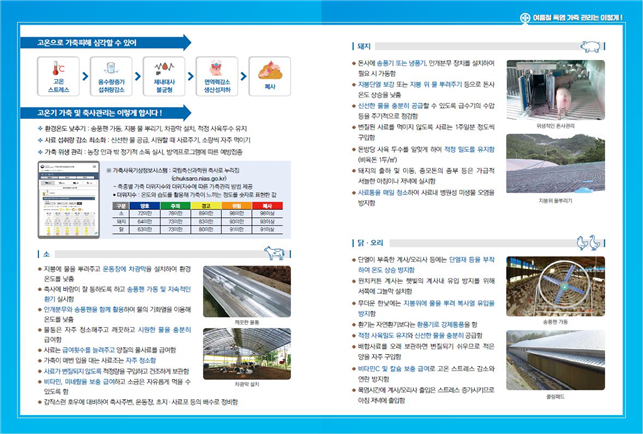Click the 깨끗한 물통 photo caption

pyautogui.click(x=247, y=322)
